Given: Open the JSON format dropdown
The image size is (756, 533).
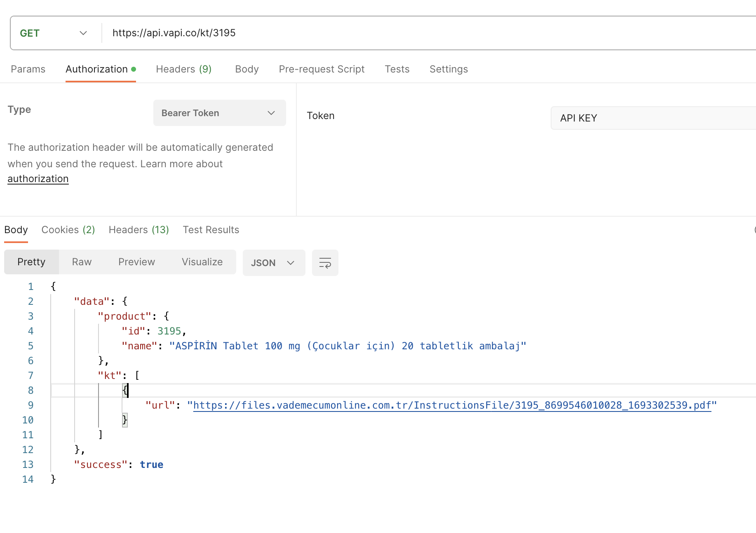Looking at the screenshot, I should click(x=274, y=263).
